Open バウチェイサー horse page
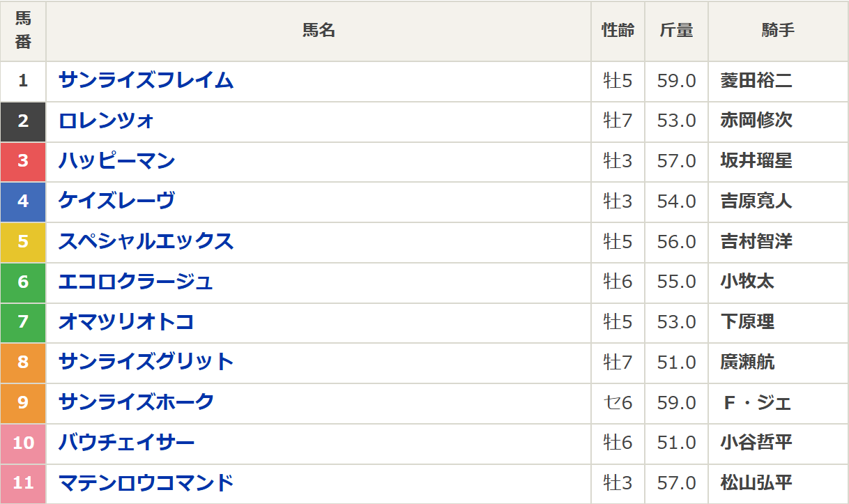This screenshot has width=849, height=504. click(x=126, y=443)
